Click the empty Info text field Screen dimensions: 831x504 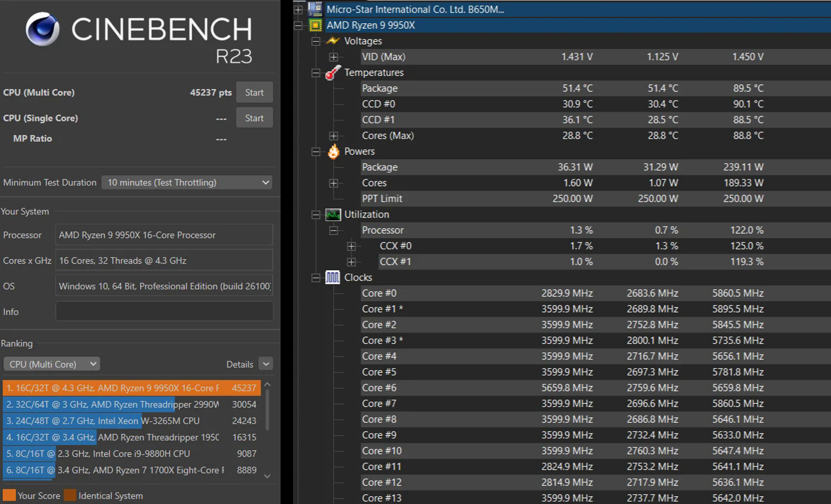(164, 311)
